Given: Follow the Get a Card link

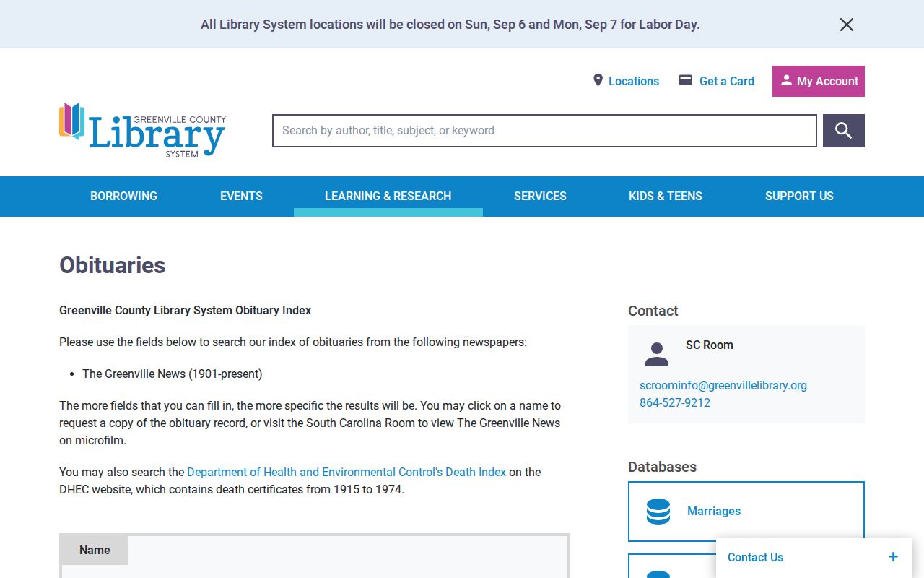Looking at the screenshot, I should click(727, 82).
